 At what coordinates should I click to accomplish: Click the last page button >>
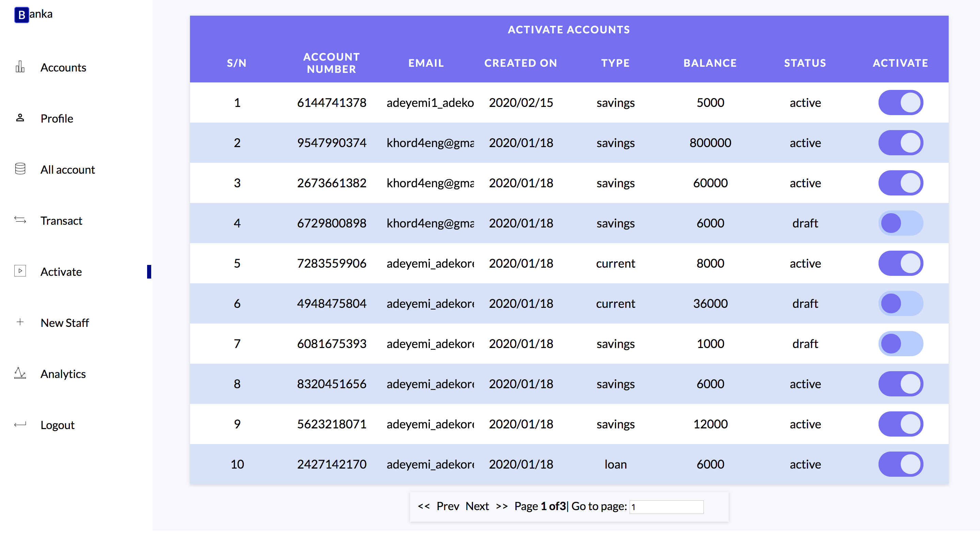502,506
